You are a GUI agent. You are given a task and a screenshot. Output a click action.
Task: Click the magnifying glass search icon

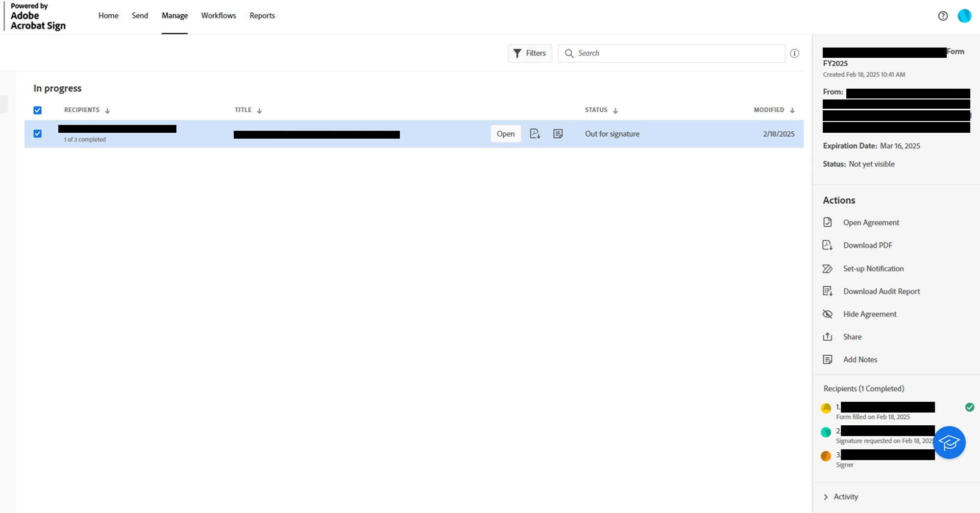(569, 53)
